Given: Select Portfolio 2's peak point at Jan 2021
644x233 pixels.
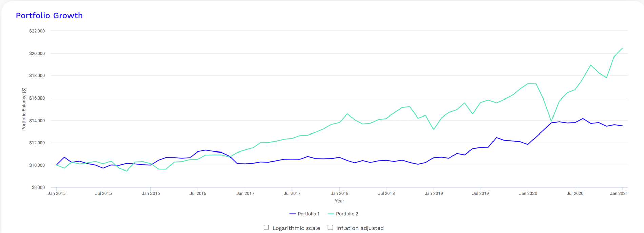Looking at the screenshot, I should 622,48.
